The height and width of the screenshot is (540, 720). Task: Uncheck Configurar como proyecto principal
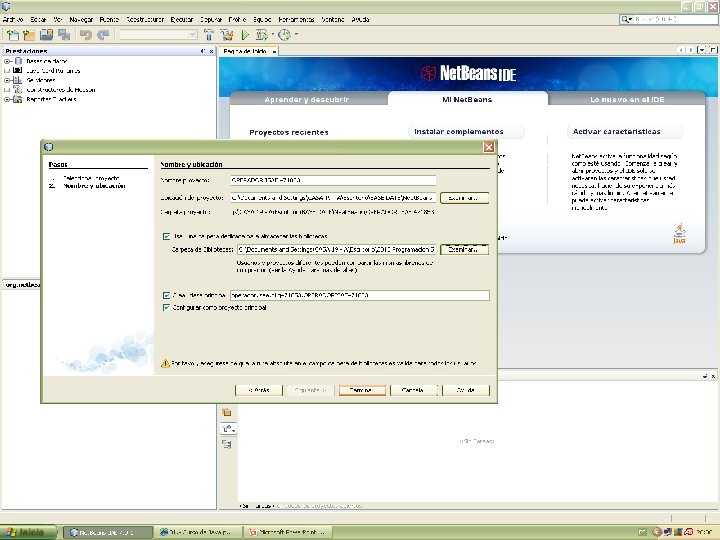[166, 307]
